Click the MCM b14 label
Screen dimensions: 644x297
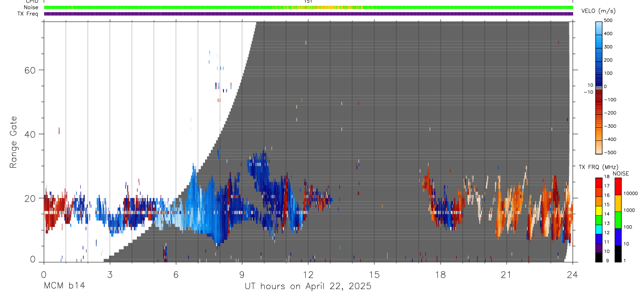tap(64, 287)
